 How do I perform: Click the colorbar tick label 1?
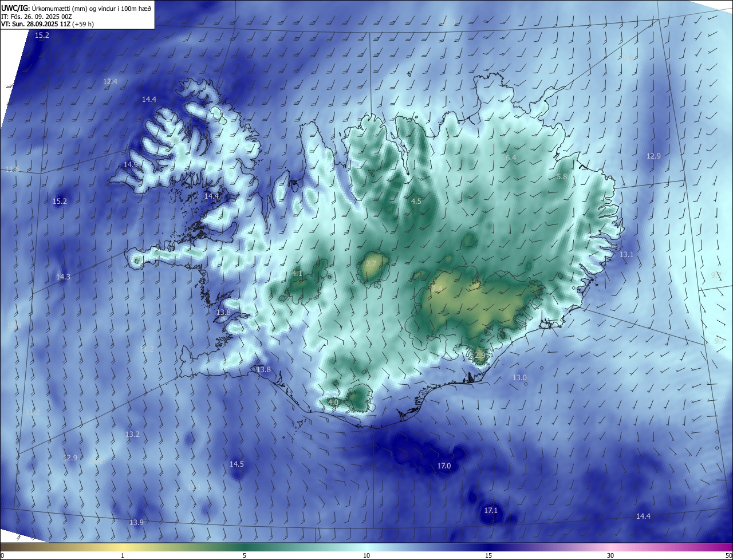click(x=123, y=555)
